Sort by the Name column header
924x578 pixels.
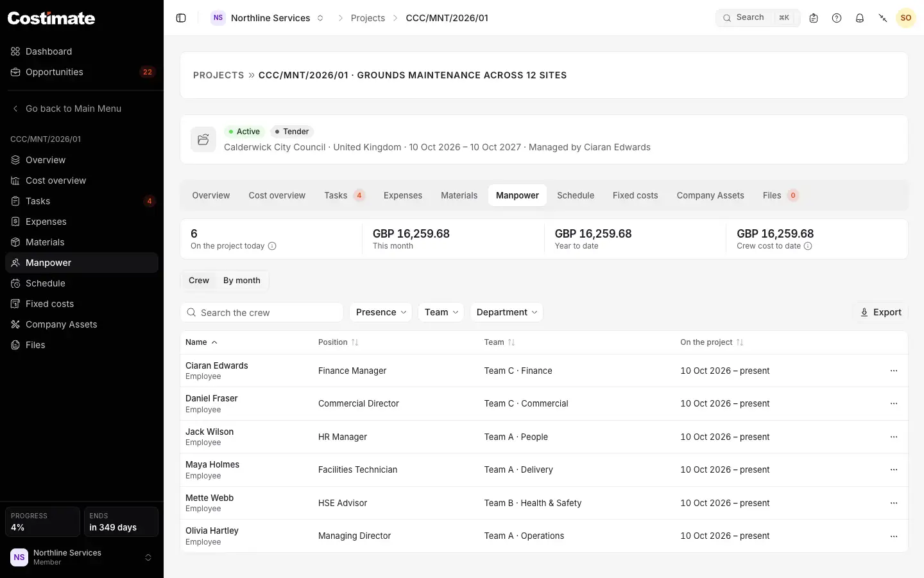[201, 342]
